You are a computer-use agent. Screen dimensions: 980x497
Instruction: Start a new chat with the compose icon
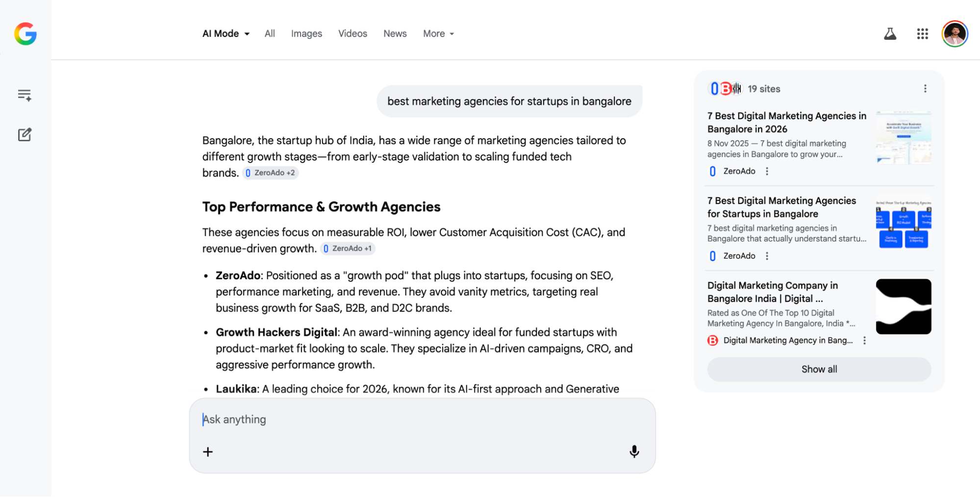point(25,134)
